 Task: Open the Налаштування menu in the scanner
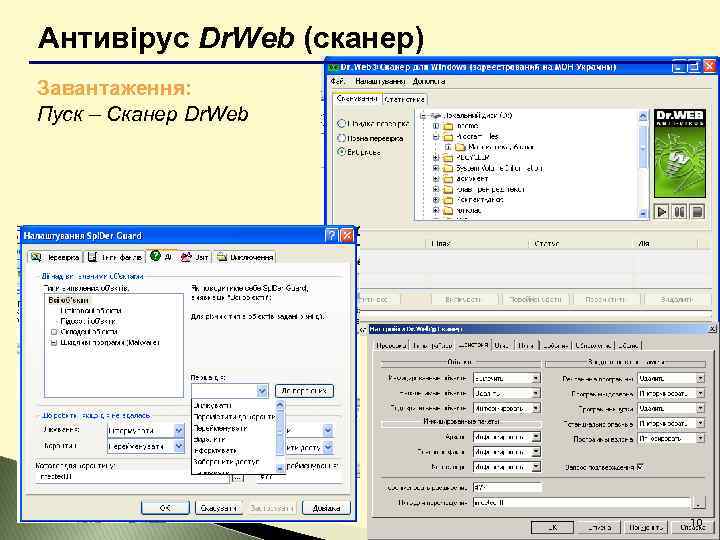[380, 81]
